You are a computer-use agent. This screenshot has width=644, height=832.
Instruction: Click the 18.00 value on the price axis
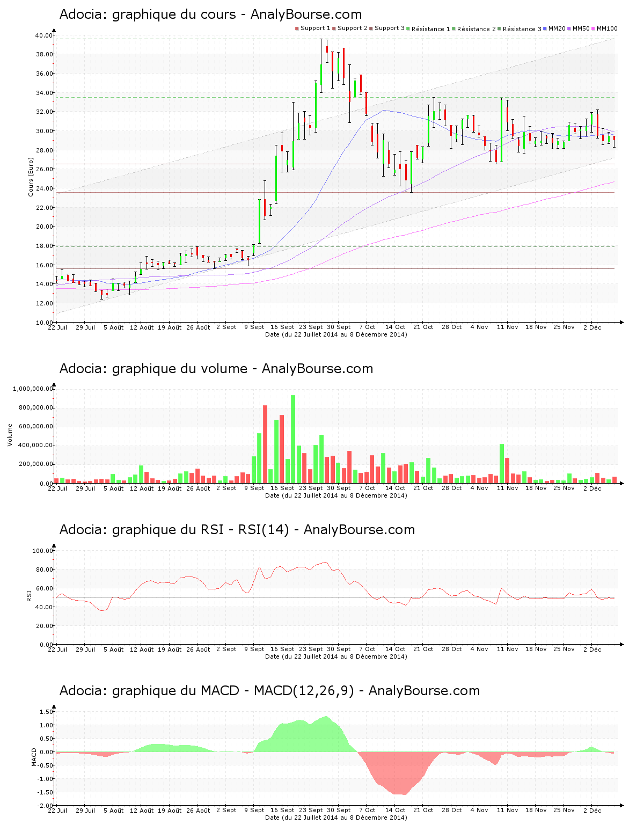[45, 246]
